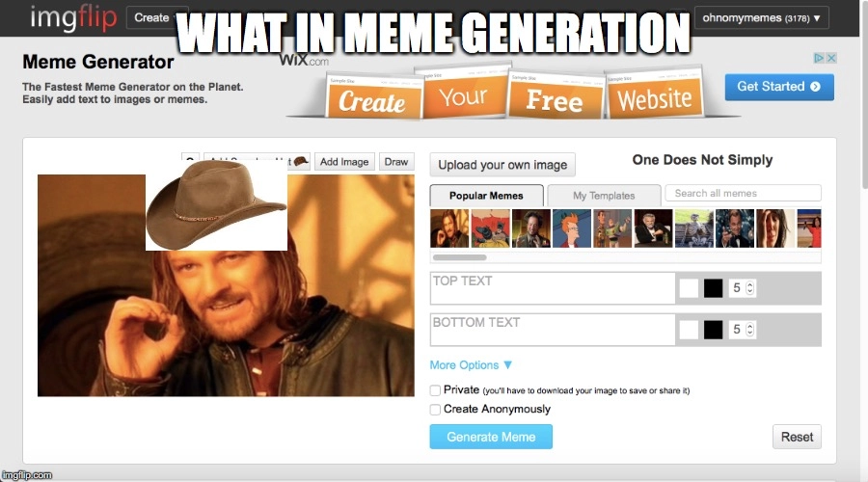Select the Futurama Fry meme template
The height and width of the screenshot is (482, 868).
tap(572, 228)
